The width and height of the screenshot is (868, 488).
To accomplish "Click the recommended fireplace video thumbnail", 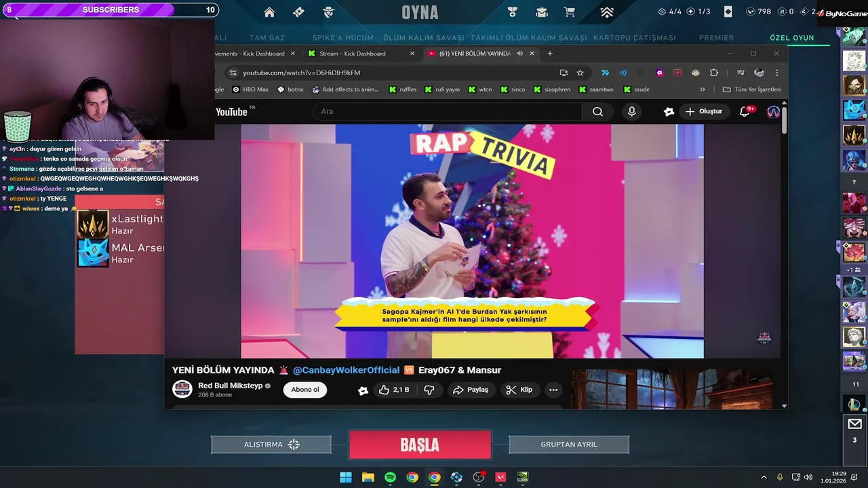I will coord(671,389).
